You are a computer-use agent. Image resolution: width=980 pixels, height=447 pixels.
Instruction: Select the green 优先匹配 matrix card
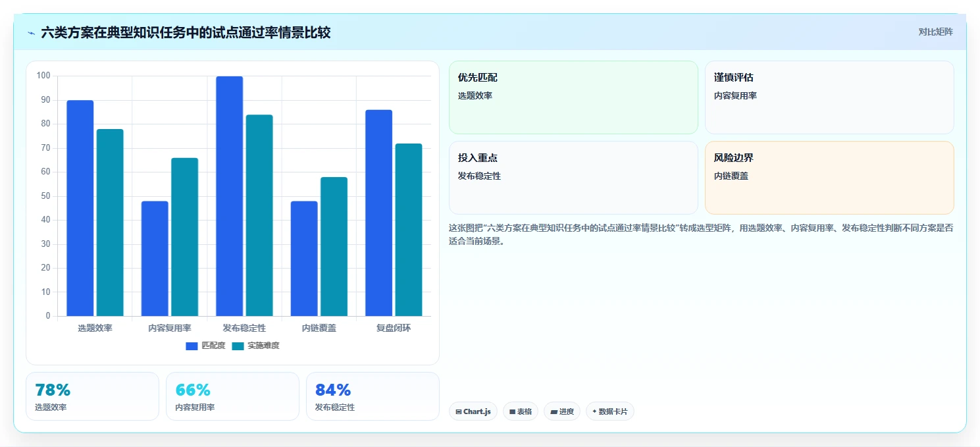[x=573, y=97]
